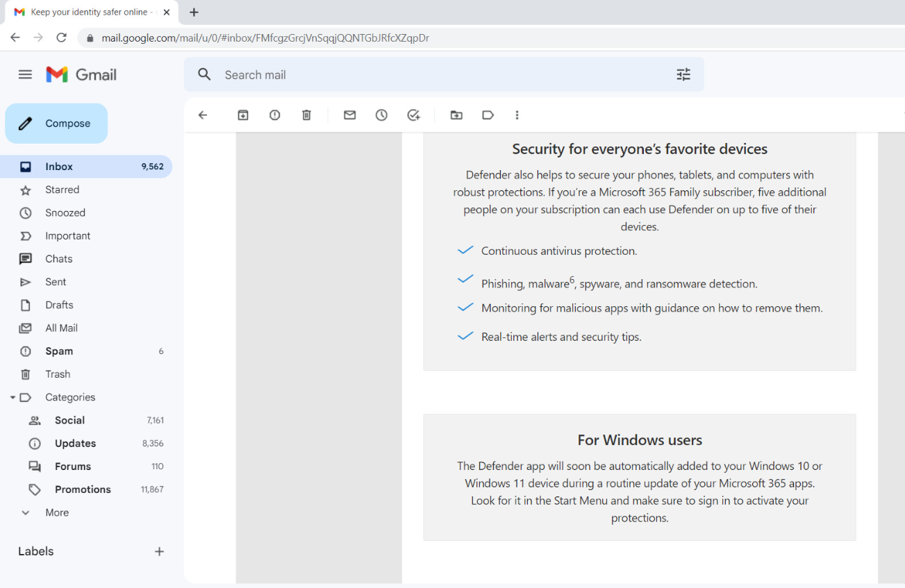Reload the page in browser

point(61,37)
